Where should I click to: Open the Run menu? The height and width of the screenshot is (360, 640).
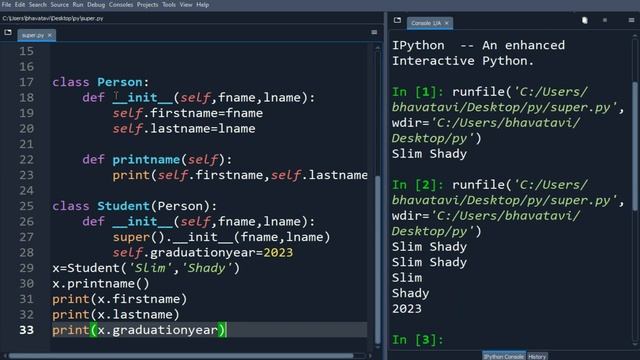pyautogui.click(x=78, y=5)
